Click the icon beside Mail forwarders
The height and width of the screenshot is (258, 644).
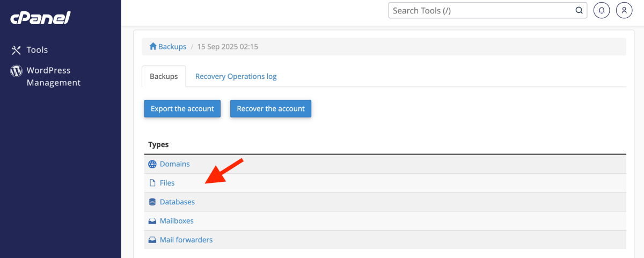point(152,240)
